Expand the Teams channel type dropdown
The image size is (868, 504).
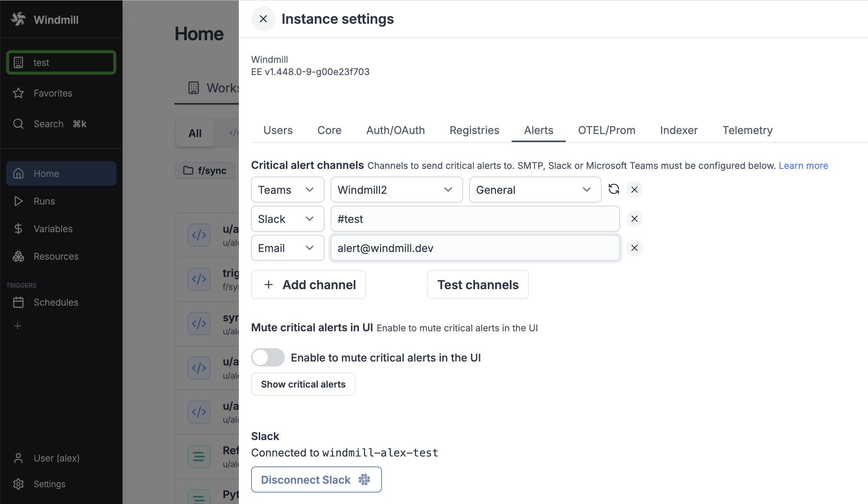[x=287, y=190]
